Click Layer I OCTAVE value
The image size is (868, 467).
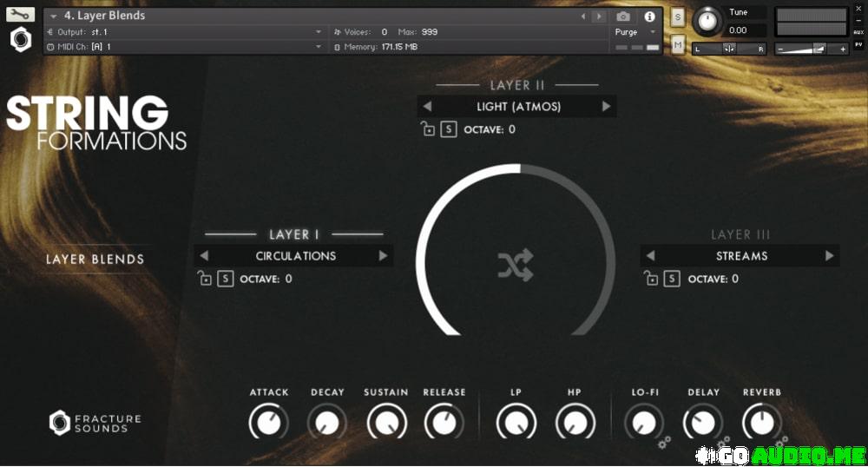tap(288, 279)
